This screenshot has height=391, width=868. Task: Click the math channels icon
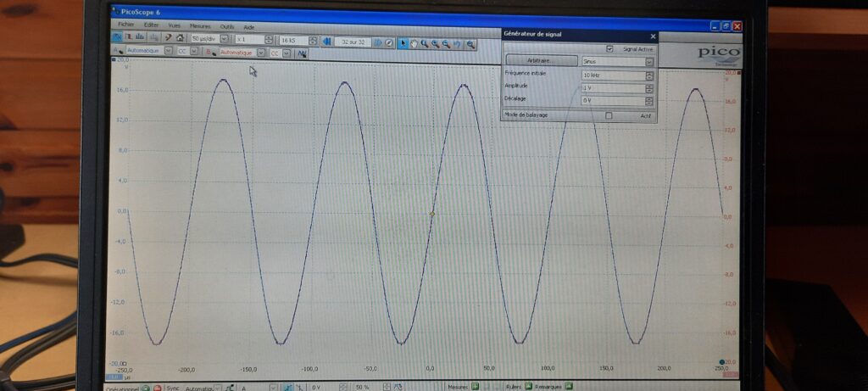click(303, 53)
